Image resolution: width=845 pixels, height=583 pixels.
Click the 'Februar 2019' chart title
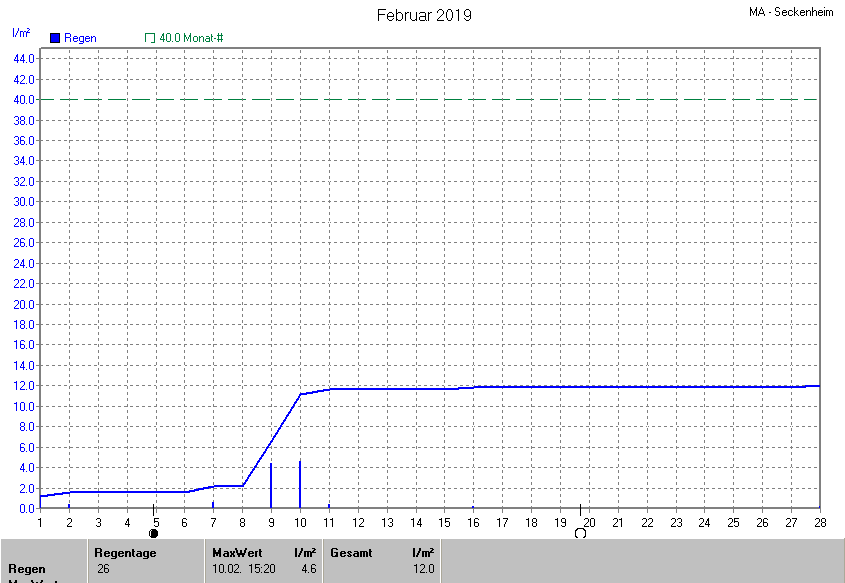[424, 15]
